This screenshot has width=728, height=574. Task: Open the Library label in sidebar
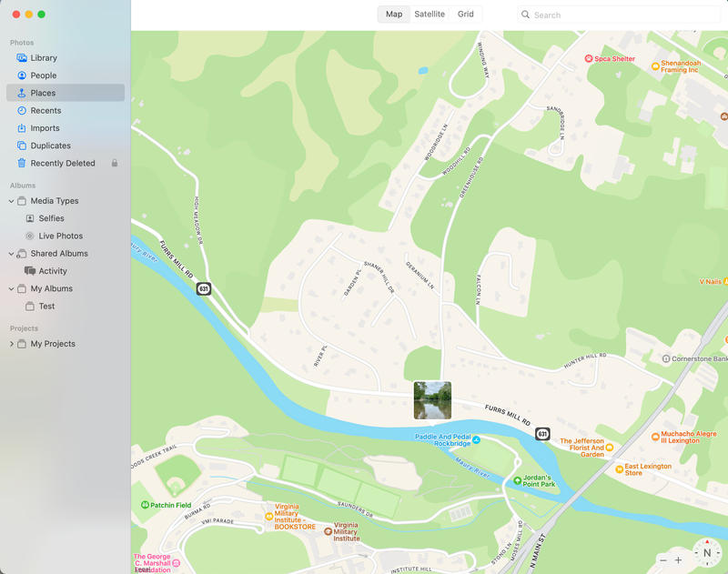[x=44, y=58]
